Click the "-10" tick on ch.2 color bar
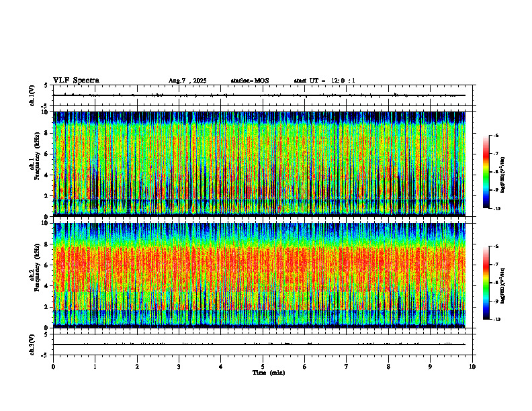Image resolution: width=532 pixels, height=411 pixels. click(497, 320)
